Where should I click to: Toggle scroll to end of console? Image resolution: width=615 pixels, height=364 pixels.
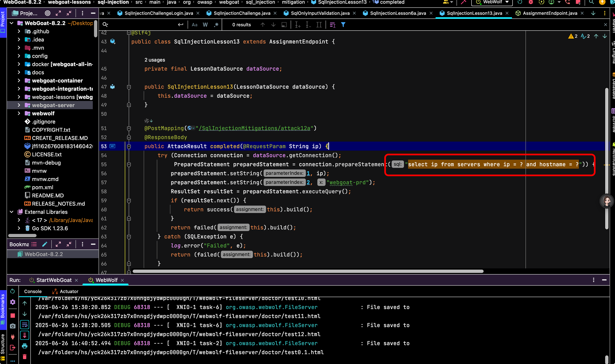tap(25, 335)
